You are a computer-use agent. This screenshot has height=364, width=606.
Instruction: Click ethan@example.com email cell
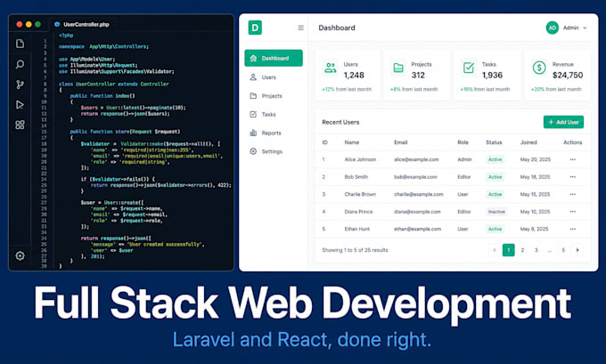(x=417, y=229)
